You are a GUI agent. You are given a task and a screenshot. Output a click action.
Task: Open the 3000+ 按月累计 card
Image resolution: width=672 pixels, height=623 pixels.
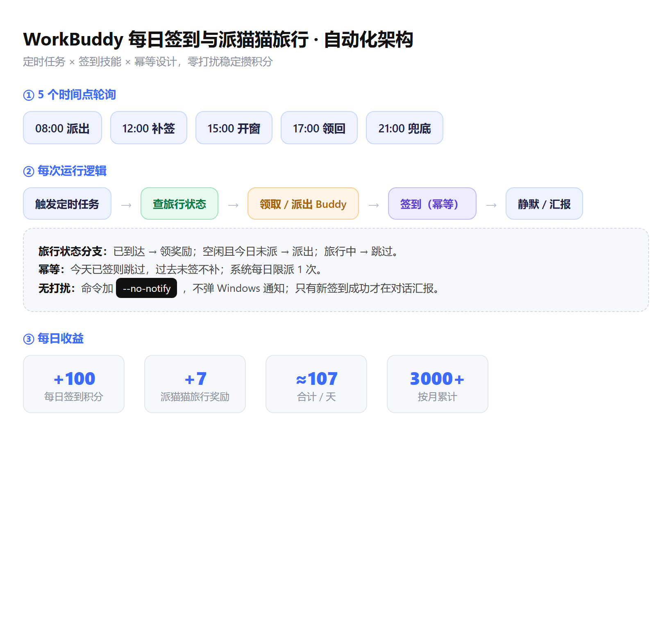coord(438,384)
